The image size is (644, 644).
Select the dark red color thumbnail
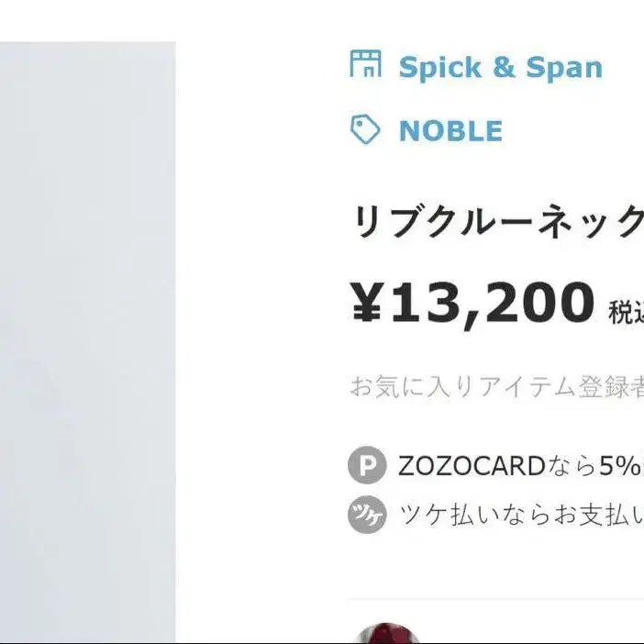tap(388, 633)
